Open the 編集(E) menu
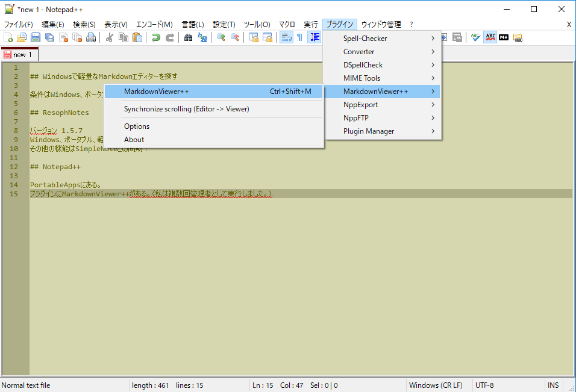This screenshot has height=392, width=576. pyautogui.click(x=53, y=24)
